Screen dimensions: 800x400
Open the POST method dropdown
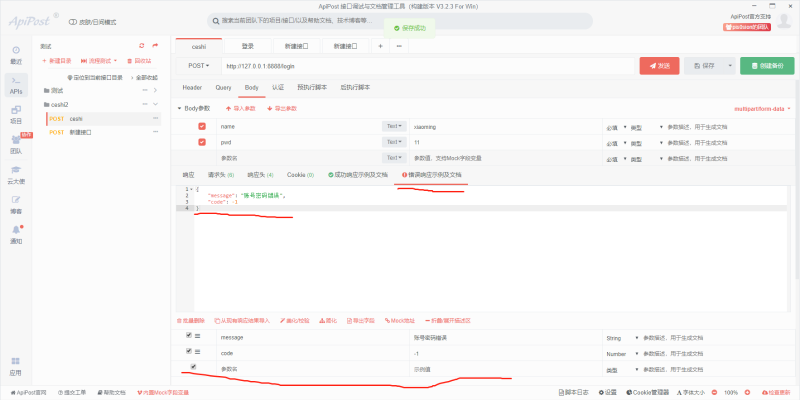tap(199, 66)
